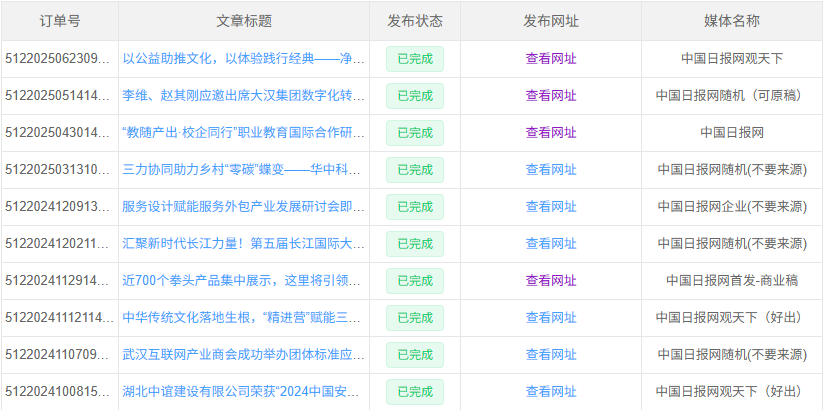Click the 发布网址 column header
This screenshot has height=410, width=823.
[551, 21]
